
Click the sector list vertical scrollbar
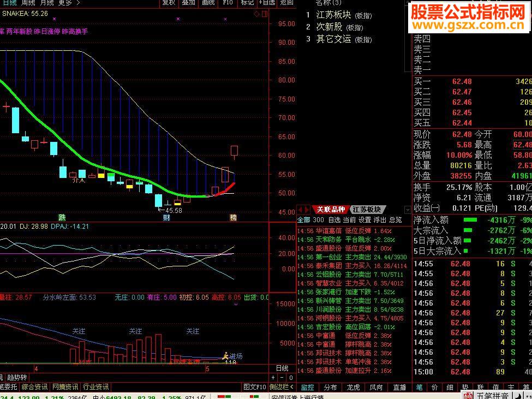click(408, 35)
